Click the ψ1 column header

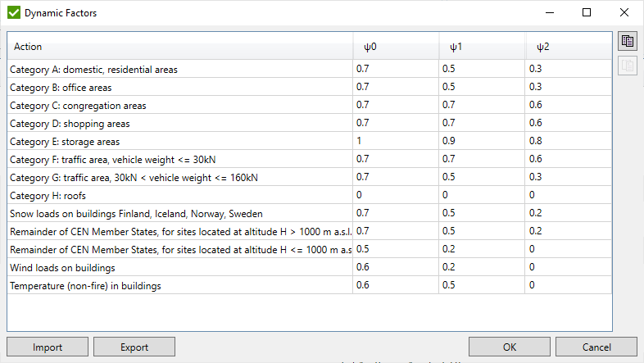(x=482, y=47)
